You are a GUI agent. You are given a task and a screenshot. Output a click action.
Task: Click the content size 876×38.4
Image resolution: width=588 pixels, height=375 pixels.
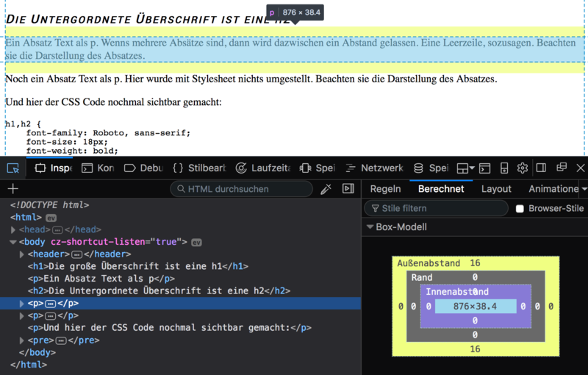tap(475, 307)
